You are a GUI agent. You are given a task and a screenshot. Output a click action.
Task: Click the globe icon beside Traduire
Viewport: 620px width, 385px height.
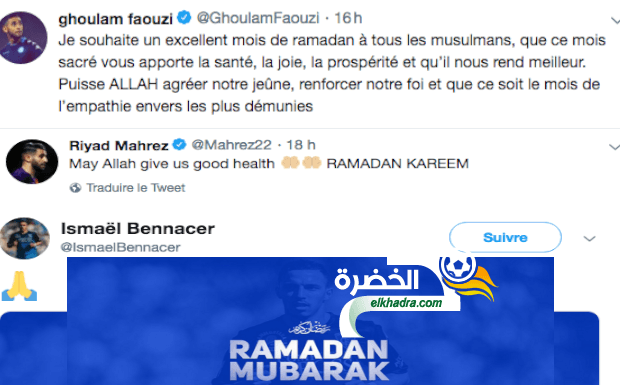pyautogui.click(x=75, y=188)
